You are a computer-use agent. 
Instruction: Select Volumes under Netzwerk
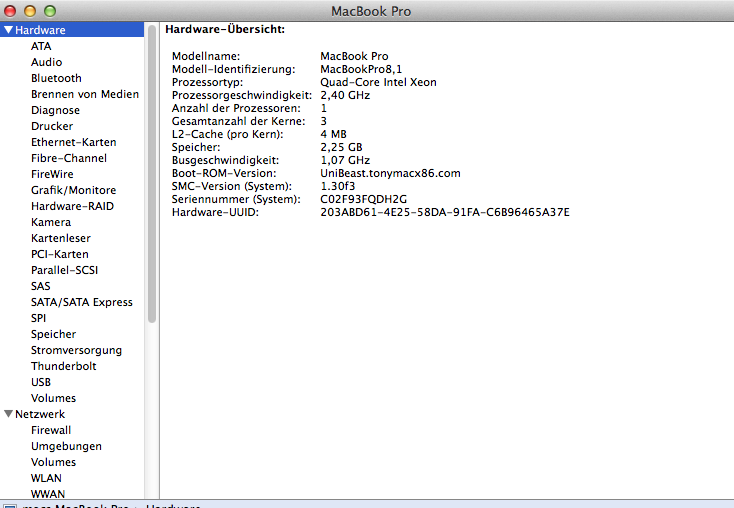coord(53,462)
